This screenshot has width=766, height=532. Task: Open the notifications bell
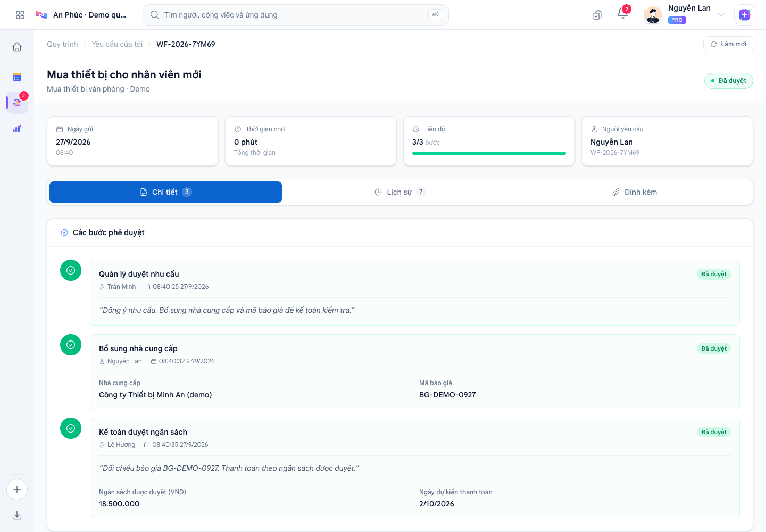(623, 14)
